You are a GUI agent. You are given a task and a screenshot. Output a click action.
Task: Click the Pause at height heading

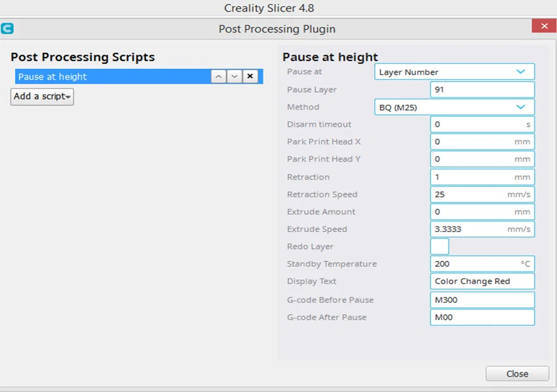click(x=330, y=57)
